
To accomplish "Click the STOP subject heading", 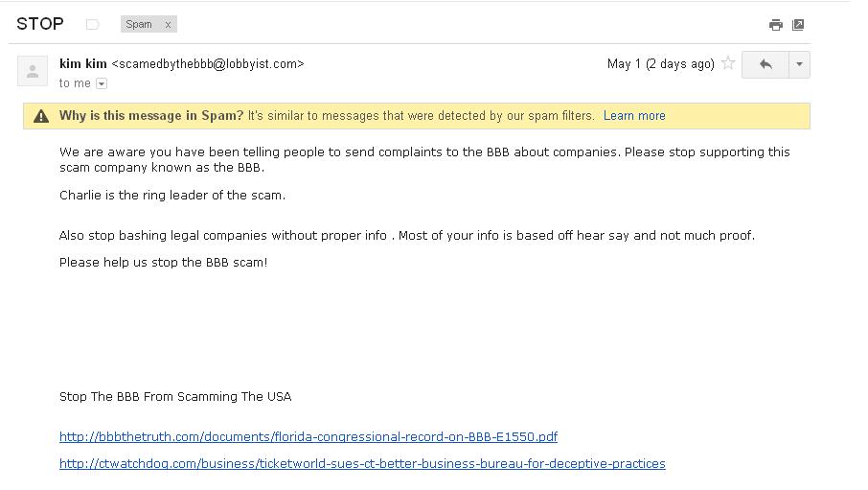I will (40, 24).
